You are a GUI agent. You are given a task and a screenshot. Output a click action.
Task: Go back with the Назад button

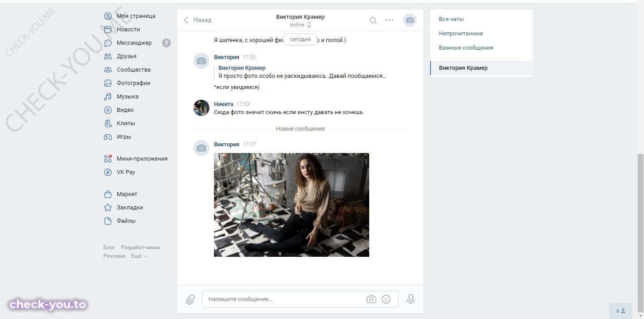point(197,20)
